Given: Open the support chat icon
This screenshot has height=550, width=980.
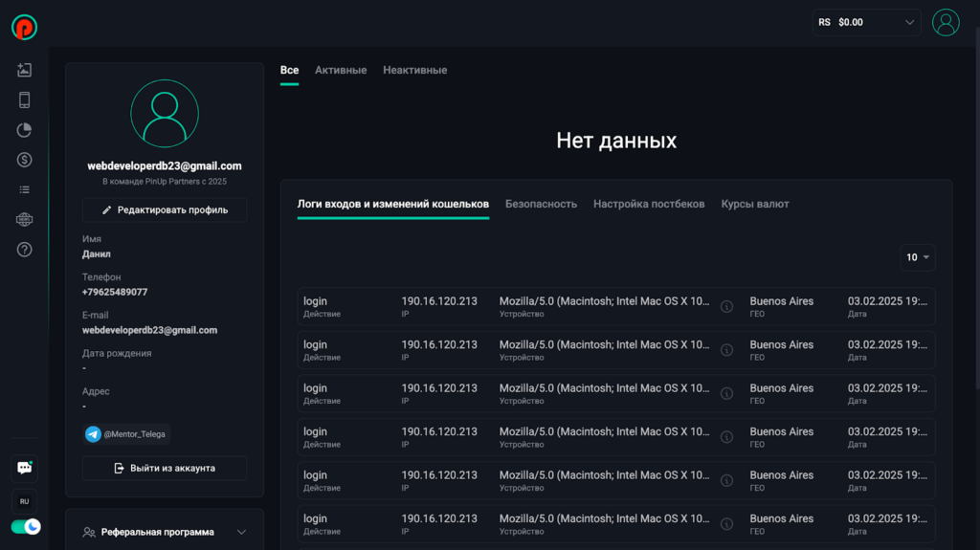Looking at the screenshot, I should click(x=24, y=468).
